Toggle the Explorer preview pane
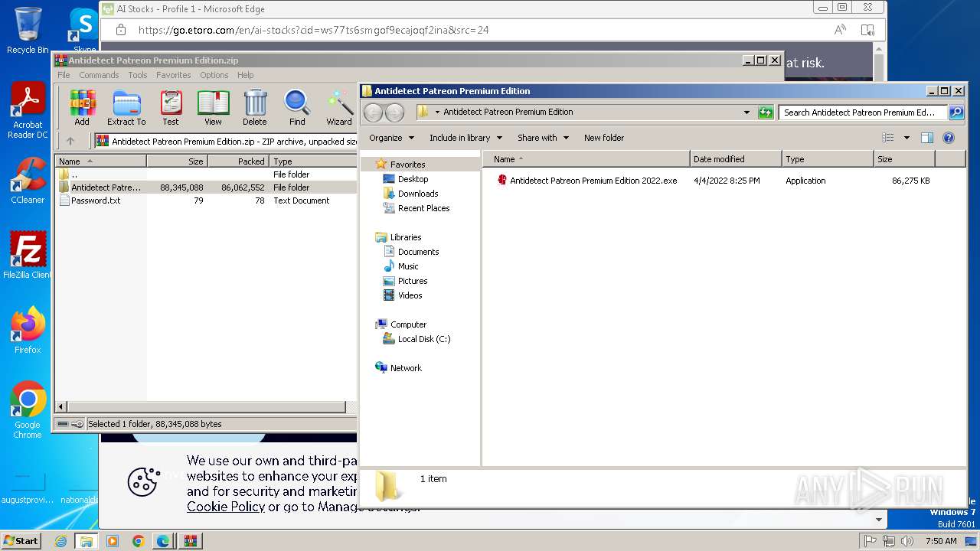Image resolution: width=980 pixels, height=551 pixels. tap(927, 138)
